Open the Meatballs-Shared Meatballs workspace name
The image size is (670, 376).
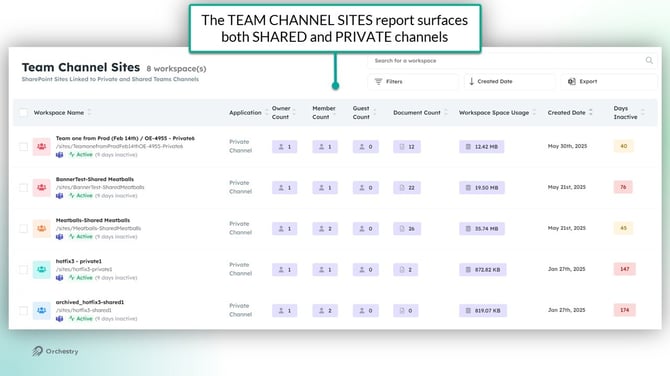(x=93, y=220)
